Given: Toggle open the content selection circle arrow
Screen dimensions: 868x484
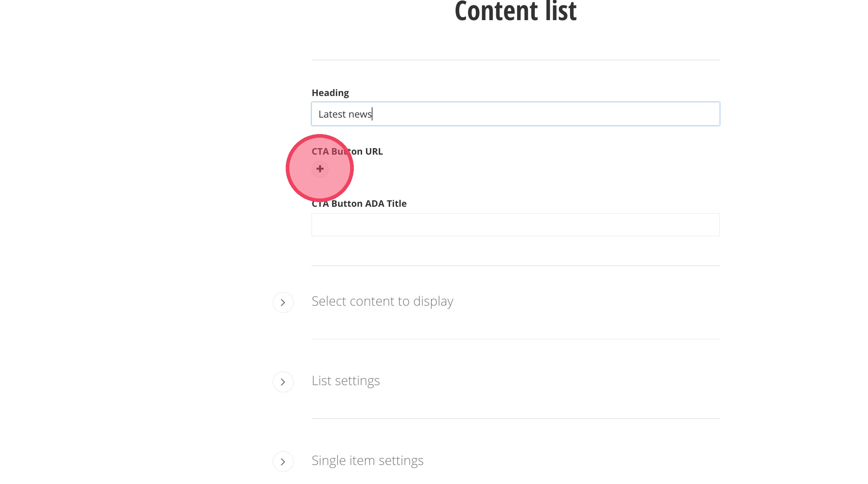Looking at the screenshot, I should pyautogui.click(x=283, y=302).
